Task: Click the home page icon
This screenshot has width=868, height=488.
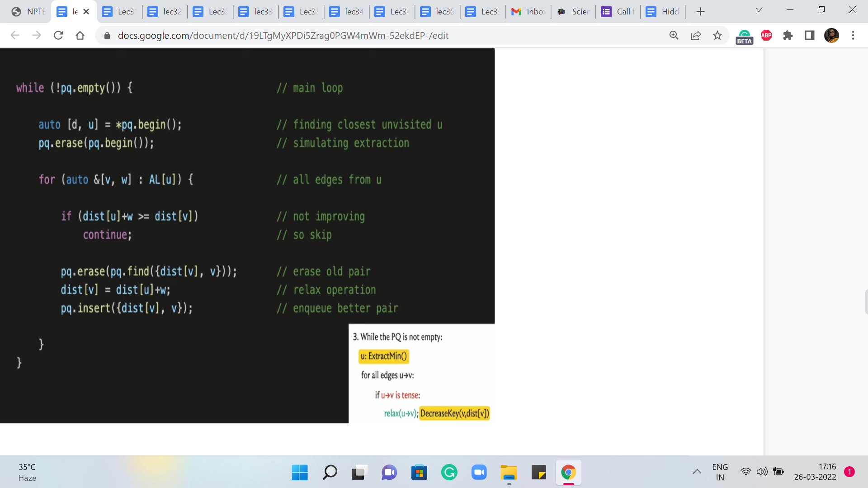Action: (x=80, y=35)
